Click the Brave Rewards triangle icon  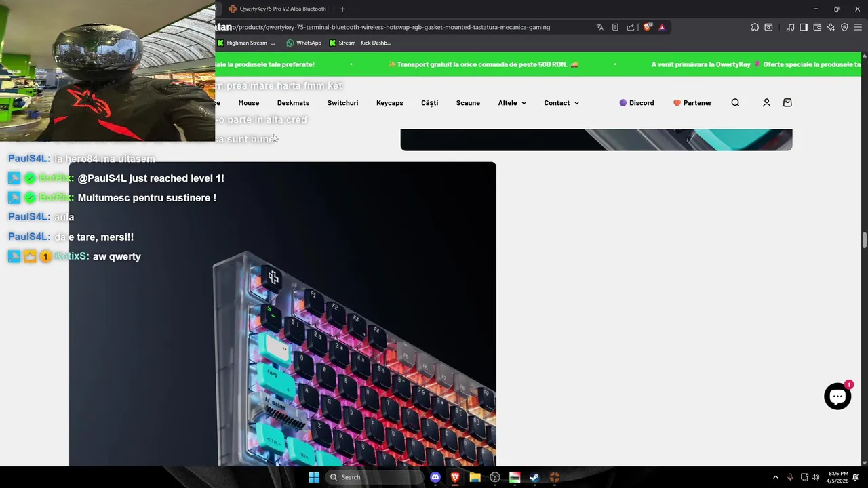(x=662, y=27)
